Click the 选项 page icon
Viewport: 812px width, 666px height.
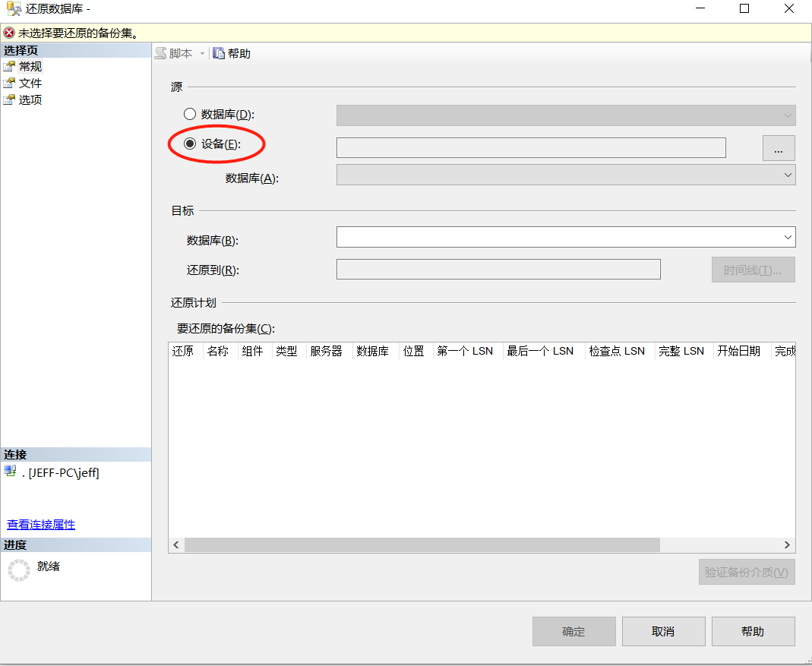[9, 99]
